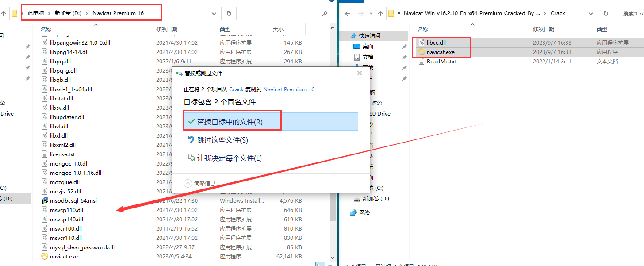This screenshot has width=644, height=266.
Task: Click the Navicat Premium 16 destination link in the dialog
Action: coord(289,89)
